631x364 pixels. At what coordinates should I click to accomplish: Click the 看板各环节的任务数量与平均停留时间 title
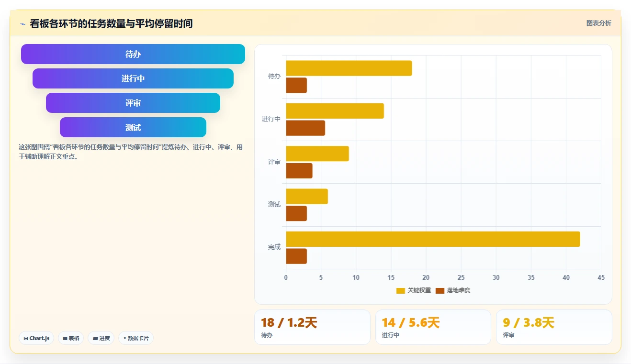click(x=111, y=23)
